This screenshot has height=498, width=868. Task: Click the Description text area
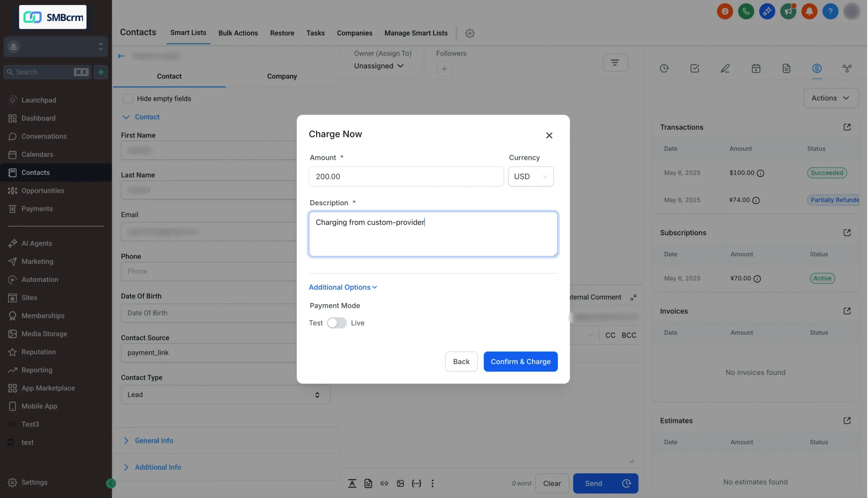tap(433, 234)
